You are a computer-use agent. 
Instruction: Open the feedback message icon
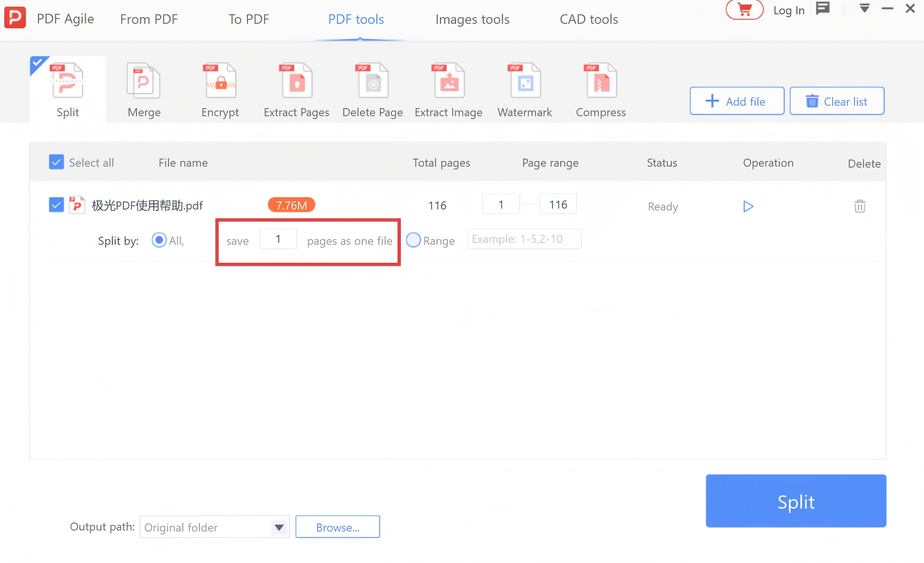(823, 9)
